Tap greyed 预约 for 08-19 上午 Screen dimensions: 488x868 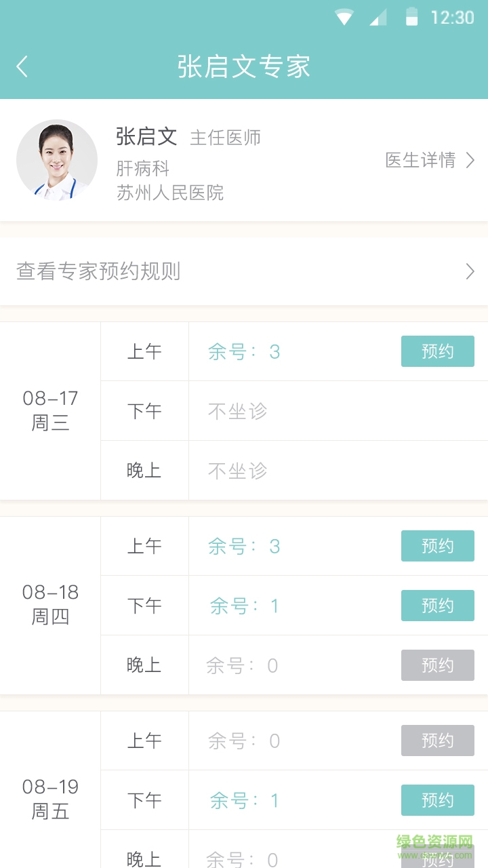tap(437, 741)
